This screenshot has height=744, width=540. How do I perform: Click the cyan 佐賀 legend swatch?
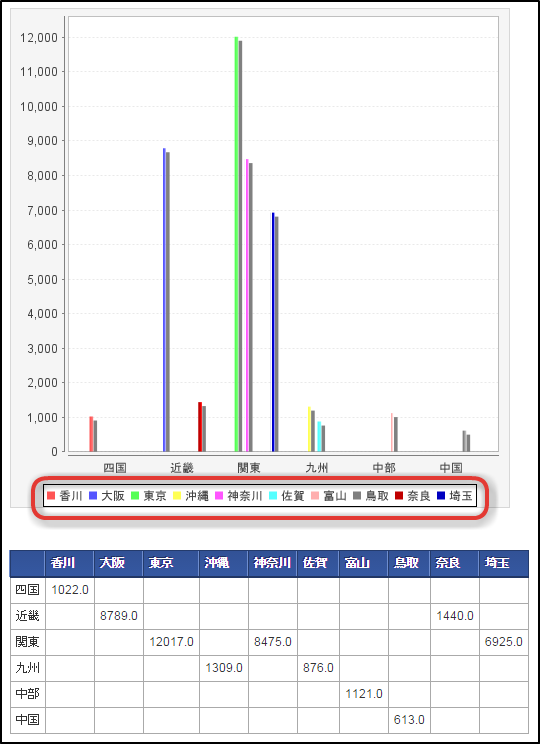pos(273,496)
